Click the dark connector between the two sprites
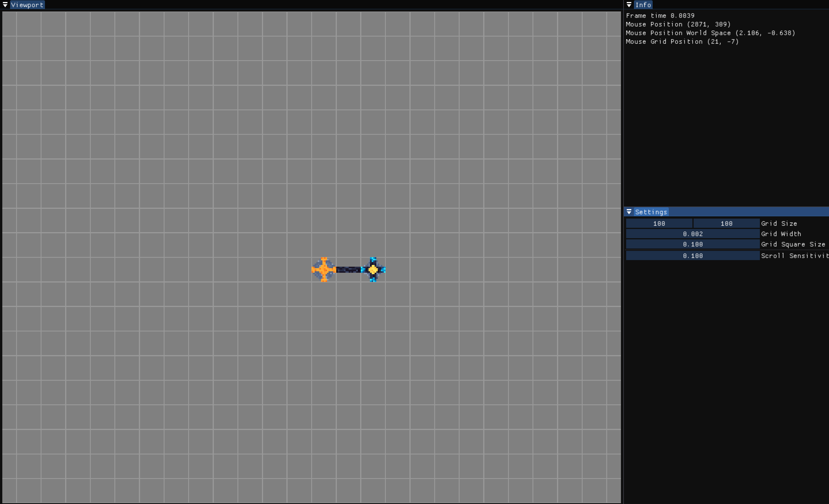The image size is (829, 504). click(348, 270)
